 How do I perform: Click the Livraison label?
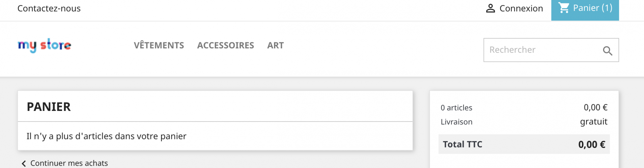[x=457, y=122]
